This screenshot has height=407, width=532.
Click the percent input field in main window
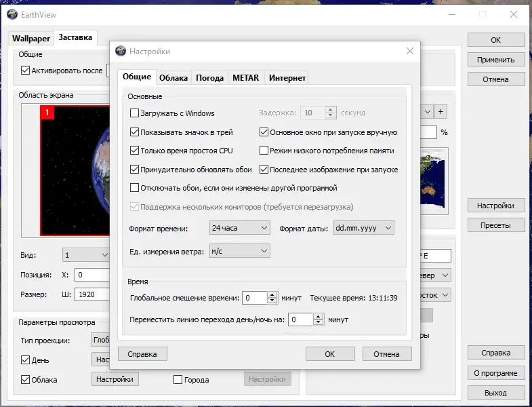coord(428,132)
